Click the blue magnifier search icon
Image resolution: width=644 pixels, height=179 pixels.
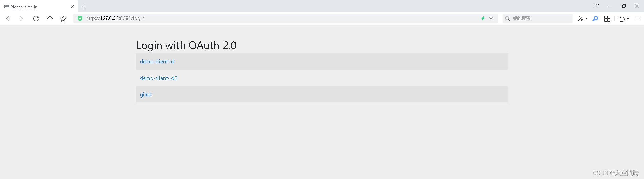coord(595,19)
